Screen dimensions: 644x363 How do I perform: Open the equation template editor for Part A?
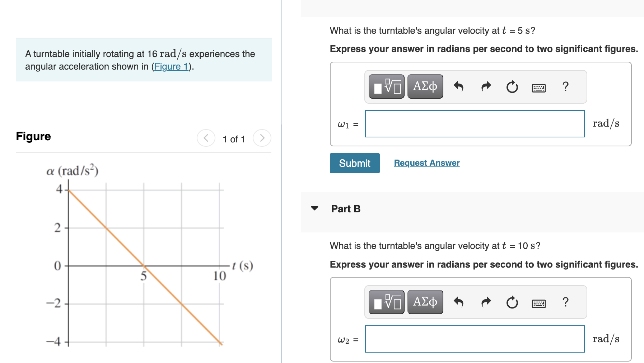(386, 86)
